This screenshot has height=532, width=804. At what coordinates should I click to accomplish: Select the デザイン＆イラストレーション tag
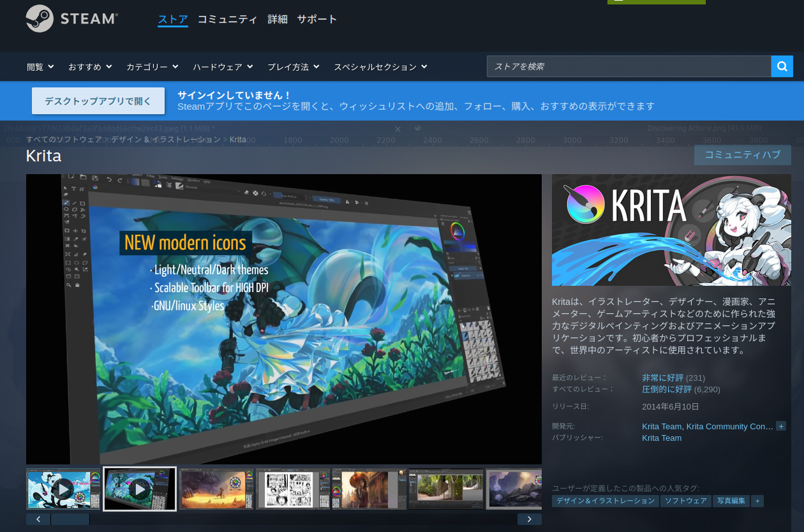605,501
